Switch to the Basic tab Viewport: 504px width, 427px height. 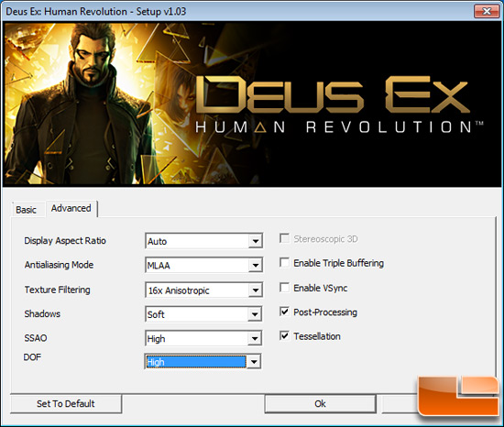click(x=27, y=210)
